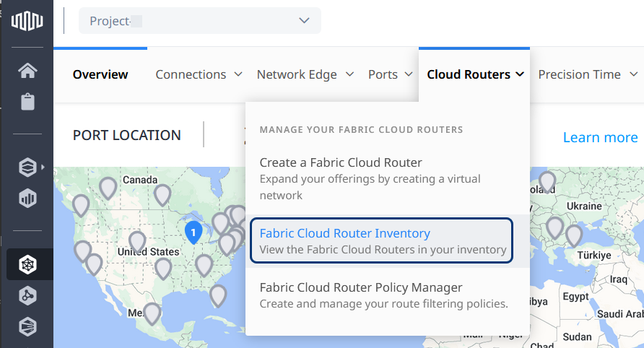Open the stacked-layers hexagon icon with arrow
Image resolution: width=644 pixels, height=348 pixels.
(27, 168)
